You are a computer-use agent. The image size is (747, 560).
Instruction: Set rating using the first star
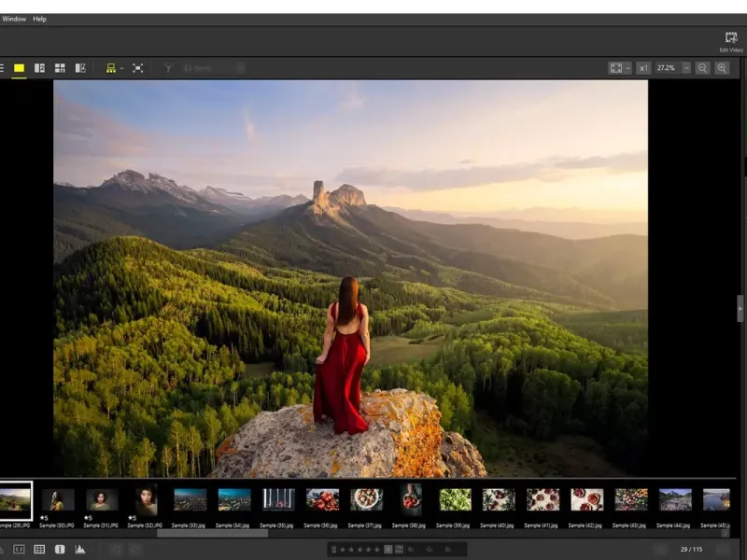[x=343, y=550]
